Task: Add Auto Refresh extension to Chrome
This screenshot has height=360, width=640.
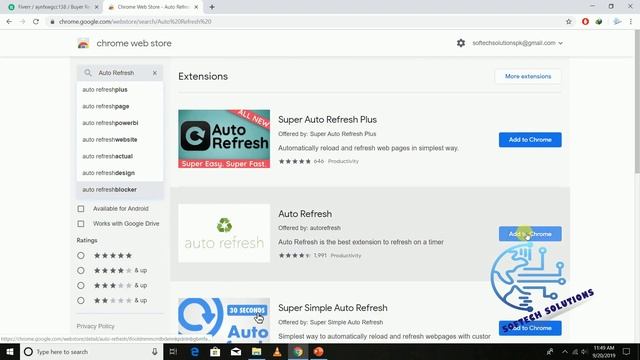Action: [530, 234]
